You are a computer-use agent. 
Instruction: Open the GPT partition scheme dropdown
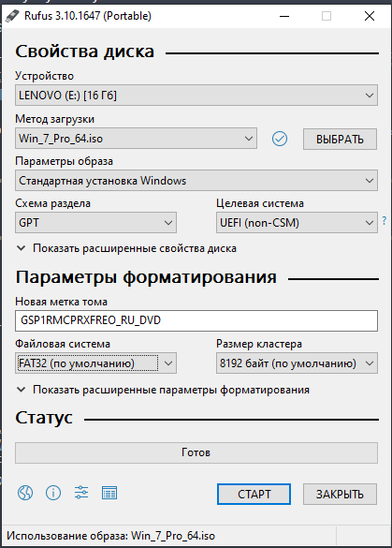[95, 223]
